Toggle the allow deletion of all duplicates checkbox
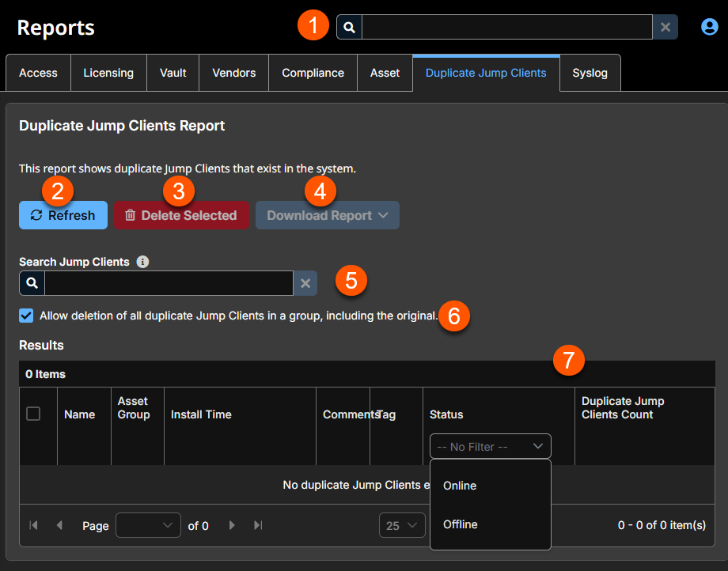 click(26, 316)
